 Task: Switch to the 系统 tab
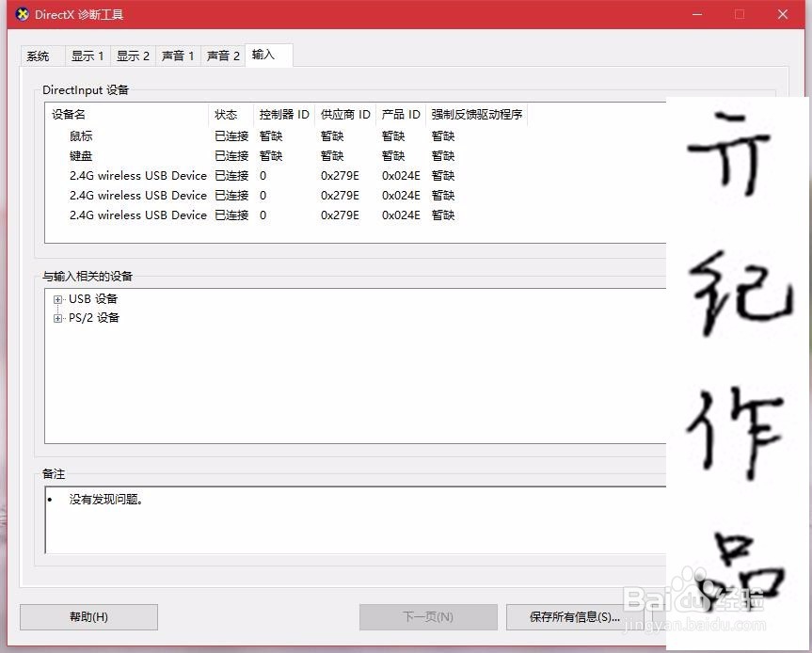click(43, 56)
